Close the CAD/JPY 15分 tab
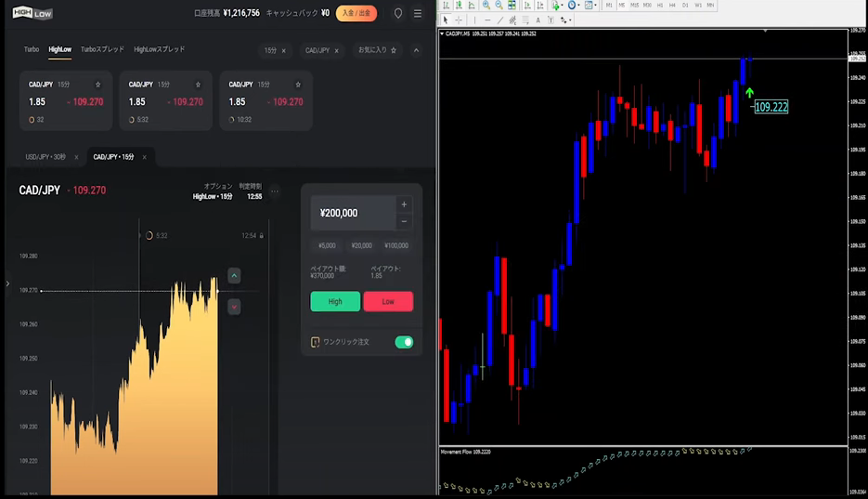 point(145,157)
